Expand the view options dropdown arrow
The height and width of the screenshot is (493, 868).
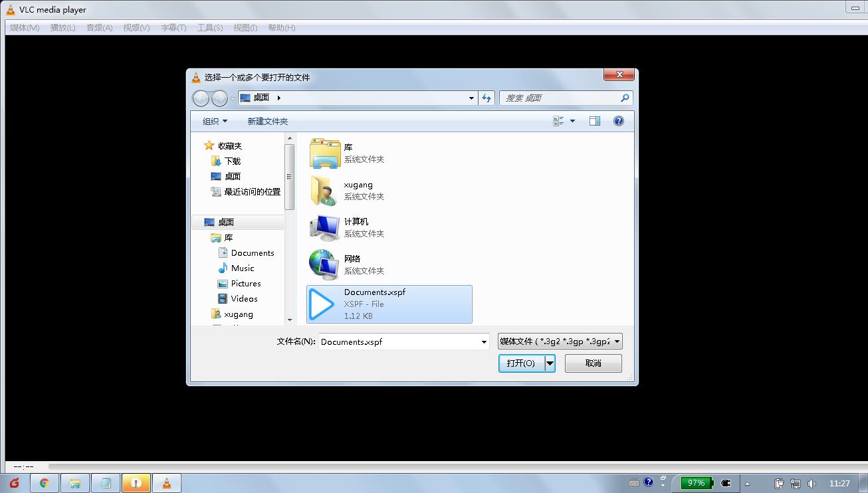click(x=572, y=121)
